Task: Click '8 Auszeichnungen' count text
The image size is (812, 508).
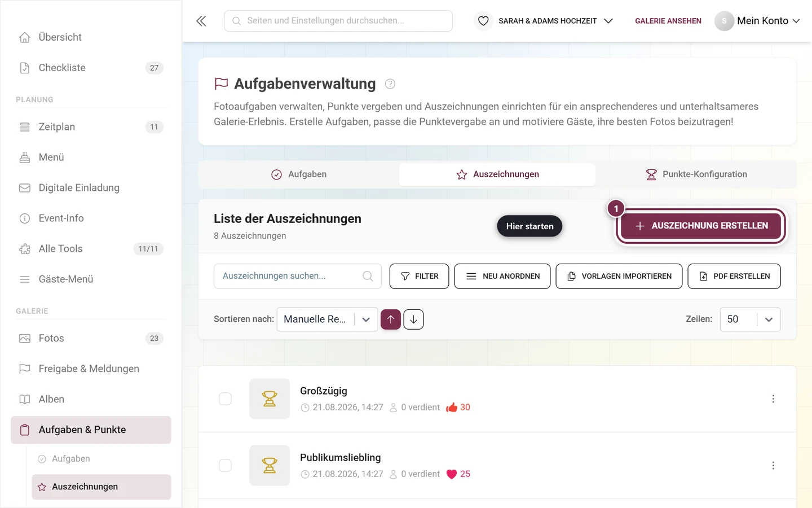Action: pos(250,236)
